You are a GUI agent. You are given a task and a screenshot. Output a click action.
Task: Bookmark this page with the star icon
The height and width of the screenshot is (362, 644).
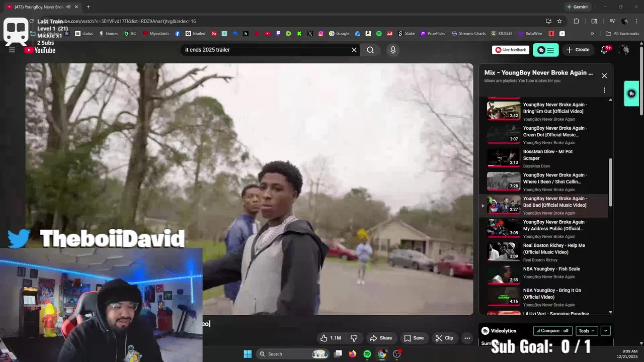point(559,21)
